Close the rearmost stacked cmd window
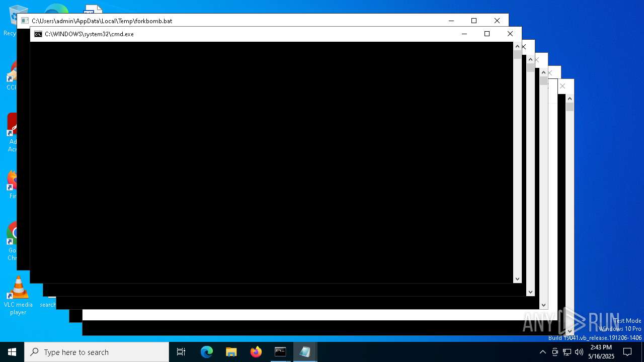Viewport: 644px width, 362px height. 563,86
